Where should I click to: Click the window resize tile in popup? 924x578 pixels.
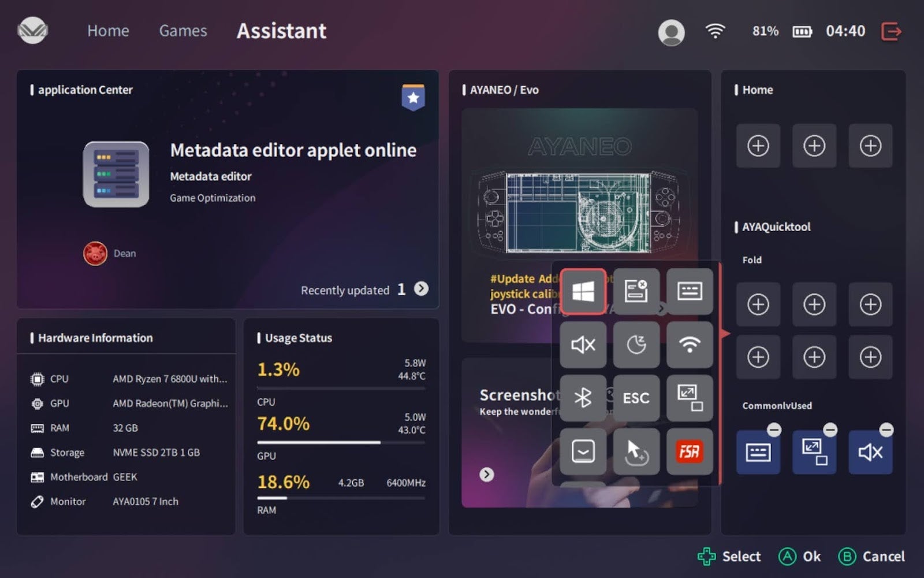[689, 398]
